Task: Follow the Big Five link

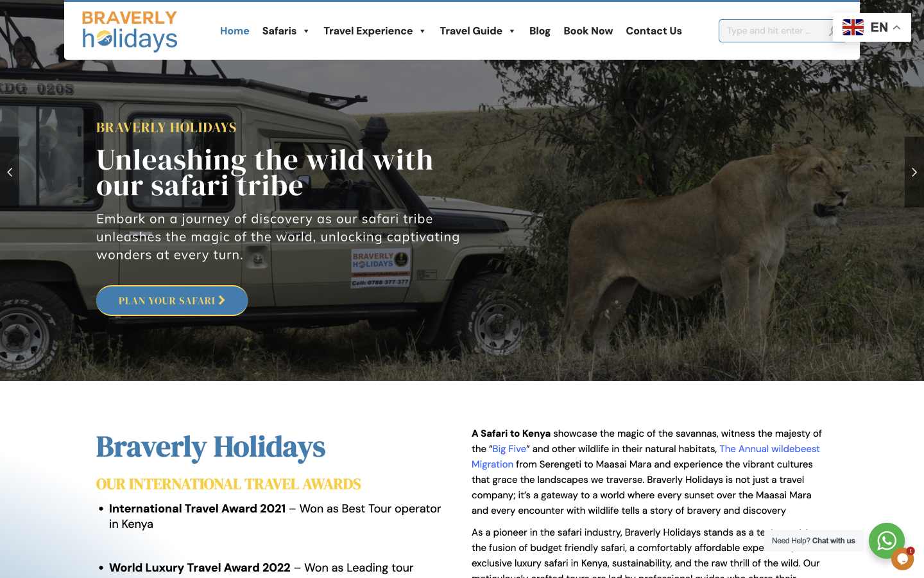Action: 509,449
